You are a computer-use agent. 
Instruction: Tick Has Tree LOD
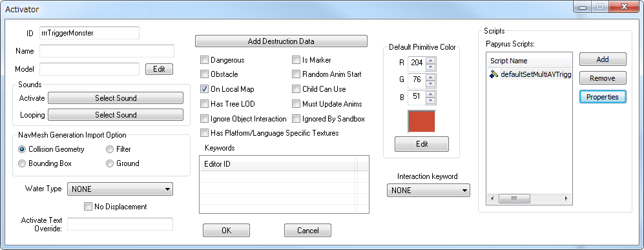[x=204, y=104]
